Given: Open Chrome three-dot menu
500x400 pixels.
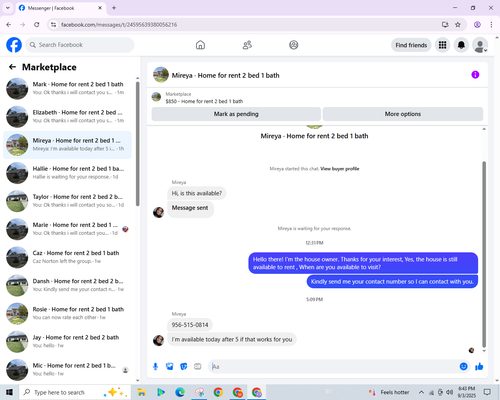Looking at the screenshot, I should tap(491, 25).
